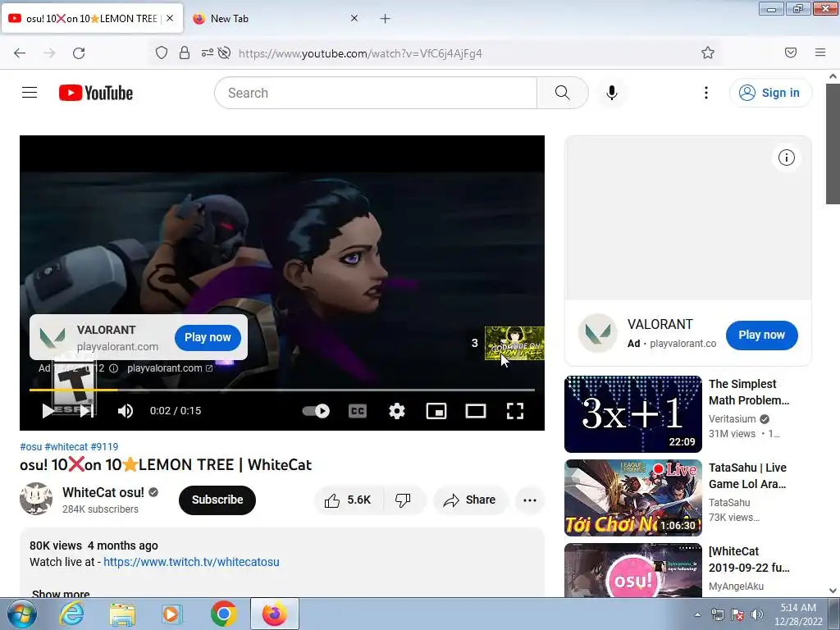Image resolution: width=840 pixels, height=630 pixels.
Task: Click the #whitecat hashtag link
Action: click(66, 447)
